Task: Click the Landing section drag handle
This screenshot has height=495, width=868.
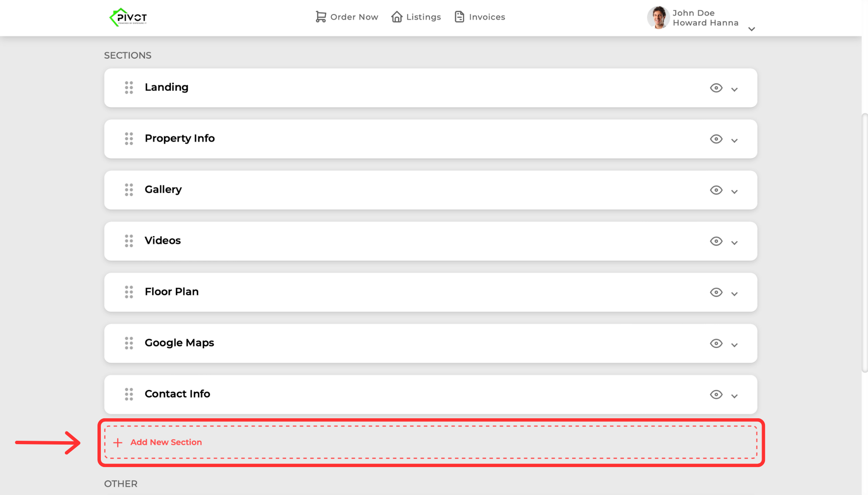Action: [129, 88]
